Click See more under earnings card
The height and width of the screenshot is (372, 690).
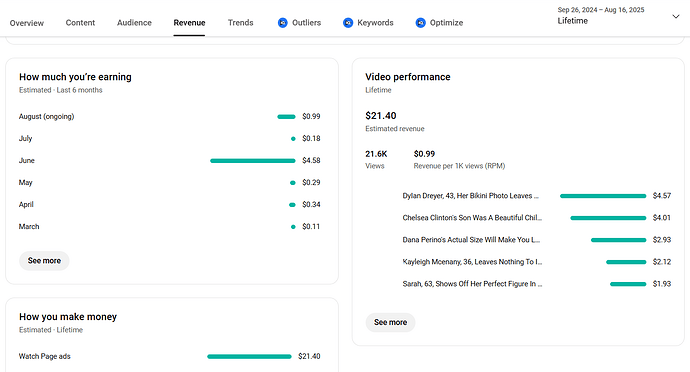(x=44, y=261)
